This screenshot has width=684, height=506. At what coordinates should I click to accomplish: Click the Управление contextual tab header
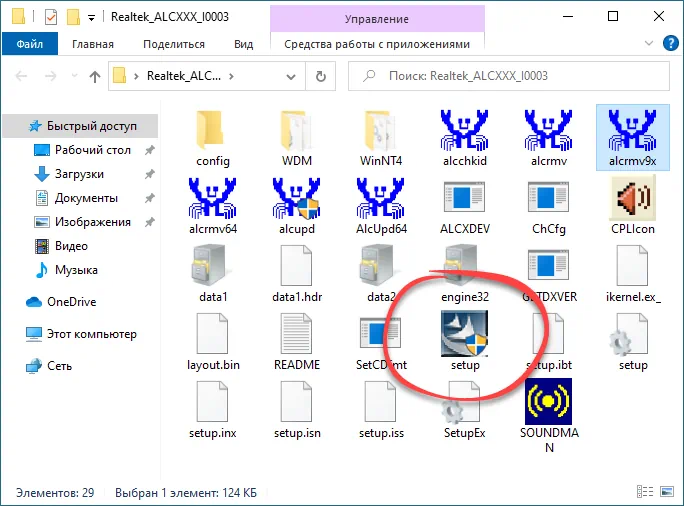pyautogui.click(x=377, y=19)
